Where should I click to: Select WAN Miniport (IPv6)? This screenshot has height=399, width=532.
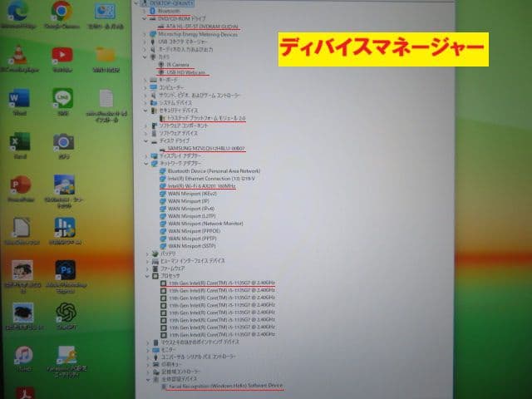pos(187,209)
